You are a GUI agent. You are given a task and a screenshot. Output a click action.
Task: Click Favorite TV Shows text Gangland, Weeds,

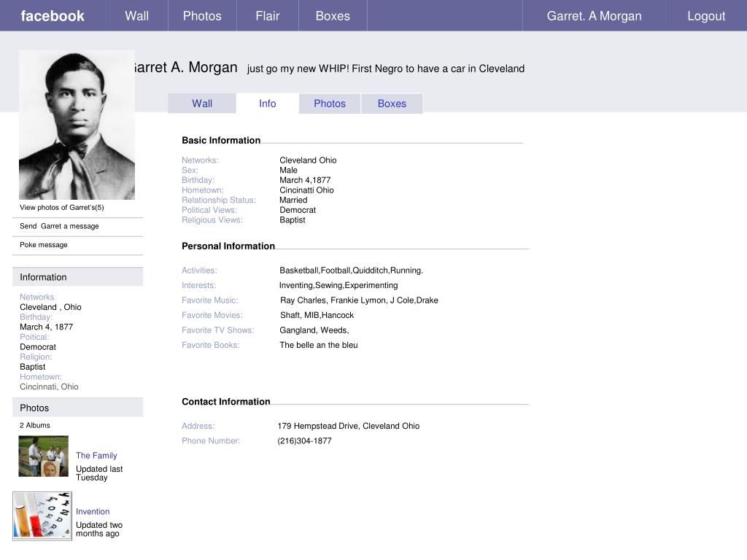(x=314, y=330)
